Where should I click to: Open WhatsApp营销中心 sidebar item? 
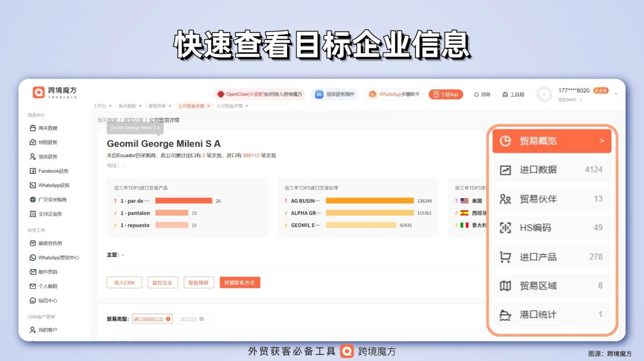point(54,257)
